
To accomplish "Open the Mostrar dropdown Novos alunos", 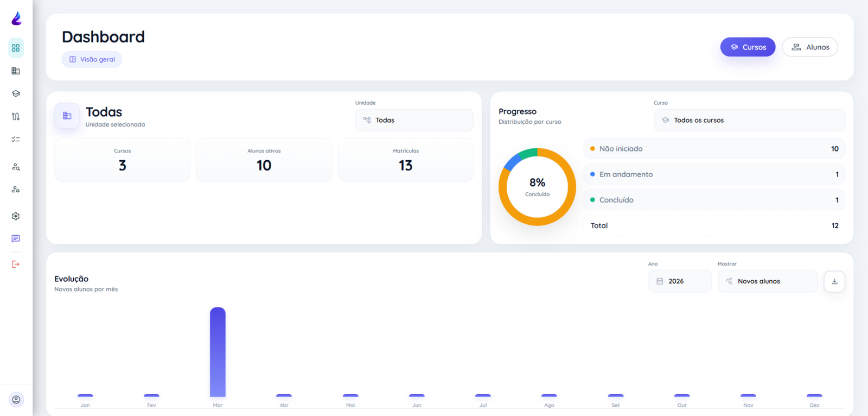I will (x=768, y=281).
